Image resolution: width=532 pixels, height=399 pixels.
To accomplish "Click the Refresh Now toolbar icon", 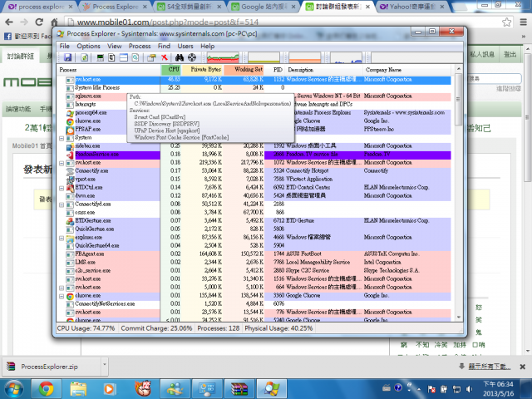I will [x=85, y=57].
